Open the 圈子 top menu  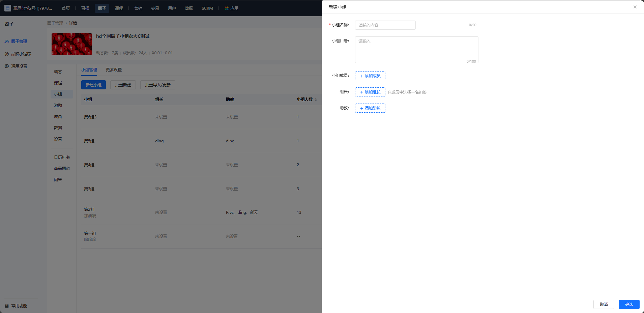[x=102, y=8]
